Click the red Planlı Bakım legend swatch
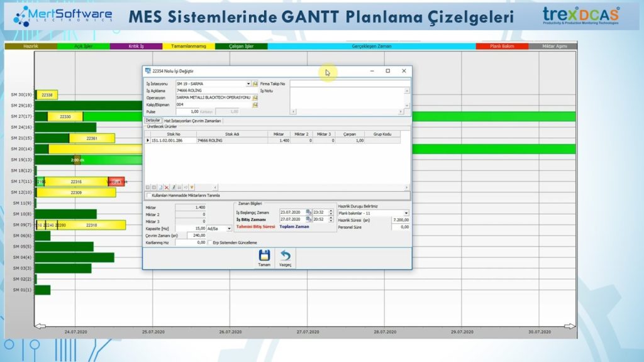This screenshot has width=644, height=362. click(x=502, y=47)
